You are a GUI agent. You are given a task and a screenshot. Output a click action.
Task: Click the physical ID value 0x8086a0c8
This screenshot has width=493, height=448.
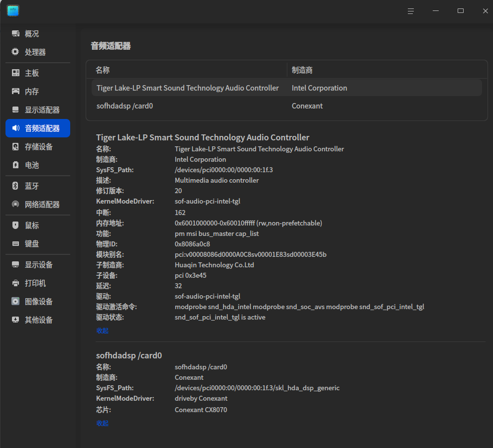(192, 244)
